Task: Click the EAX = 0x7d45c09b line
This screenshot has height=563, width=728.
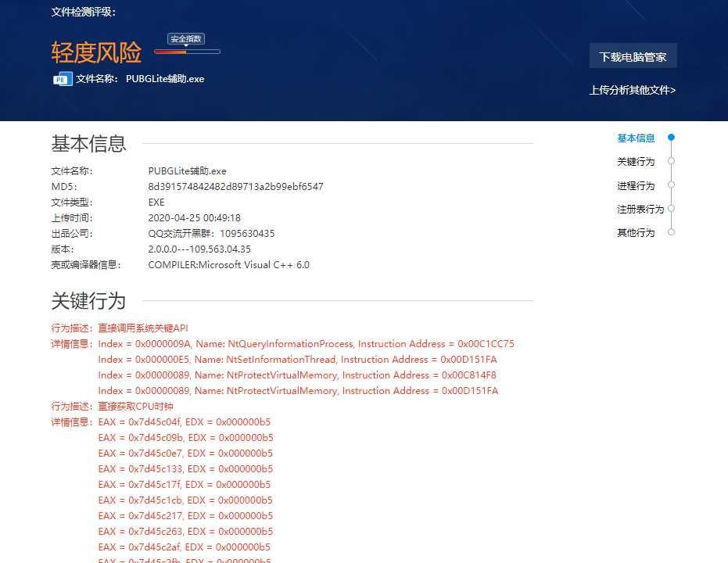Action: (x=186, y=438)
